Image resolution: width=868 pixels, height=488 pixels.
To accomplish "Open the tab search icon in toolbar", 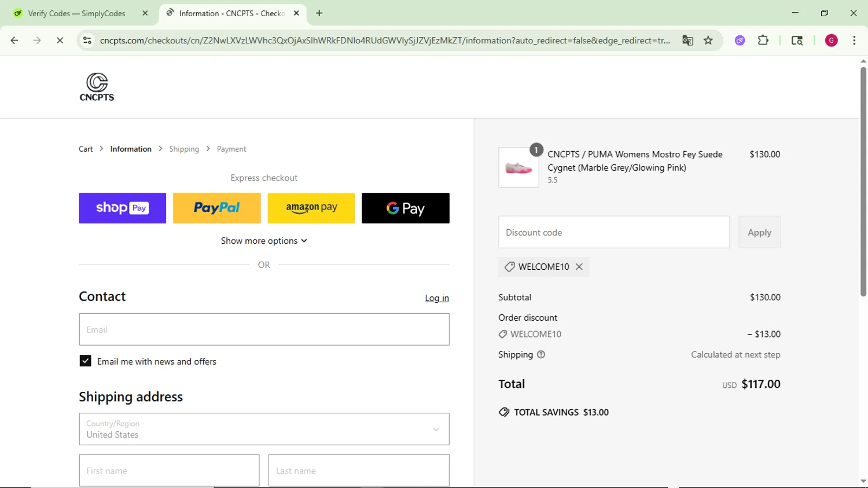I will [797, 41].
